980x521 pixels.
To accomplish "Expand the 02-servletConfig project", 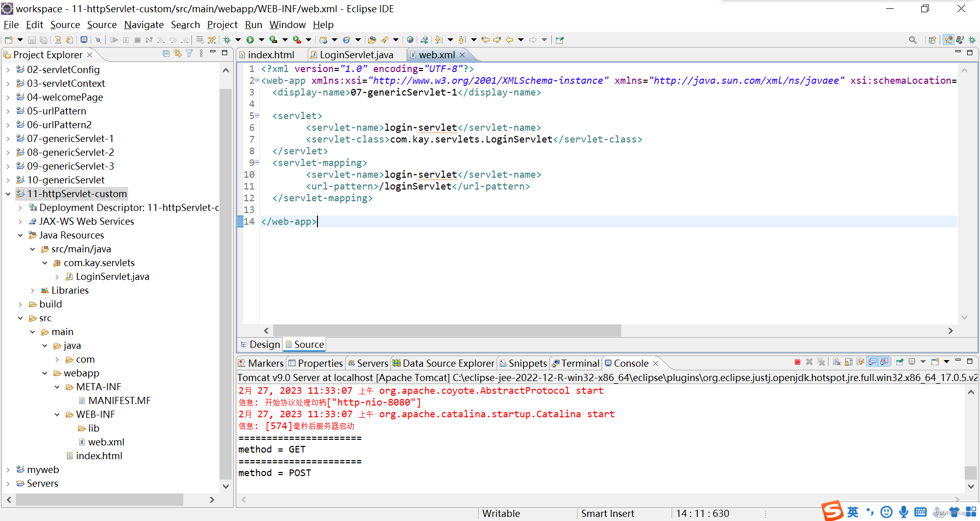I will (8, 69).
